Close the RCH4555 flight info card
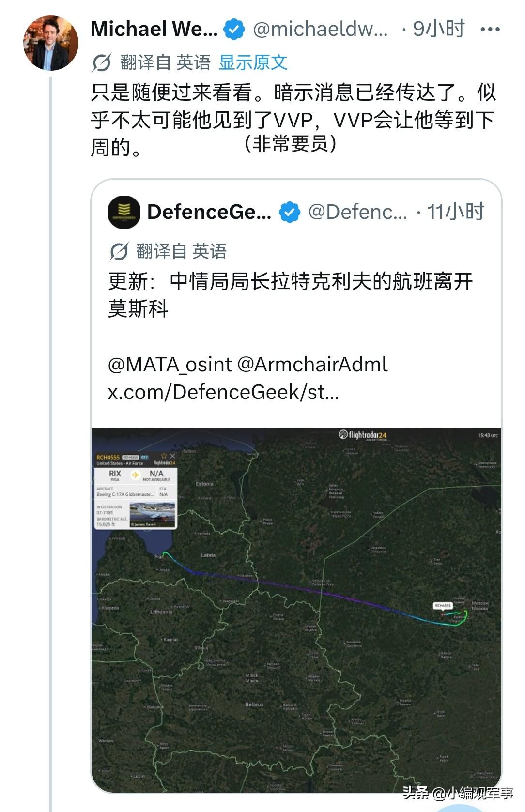Image resolution: width=525 pixels, height=812 pixels. [172, 456]
